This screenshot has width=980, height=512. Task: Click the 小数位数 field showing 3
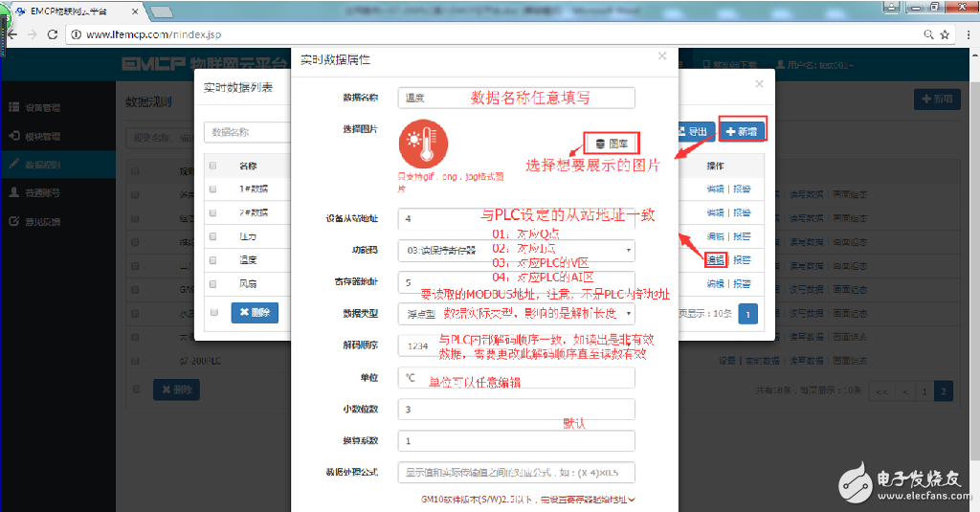(516, 409)
